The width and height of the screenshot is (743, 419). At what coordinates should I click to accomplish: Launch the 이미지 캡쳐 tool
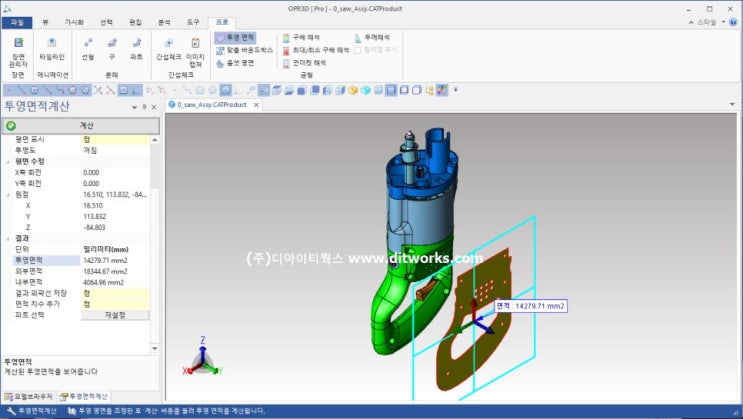point(195,52)
